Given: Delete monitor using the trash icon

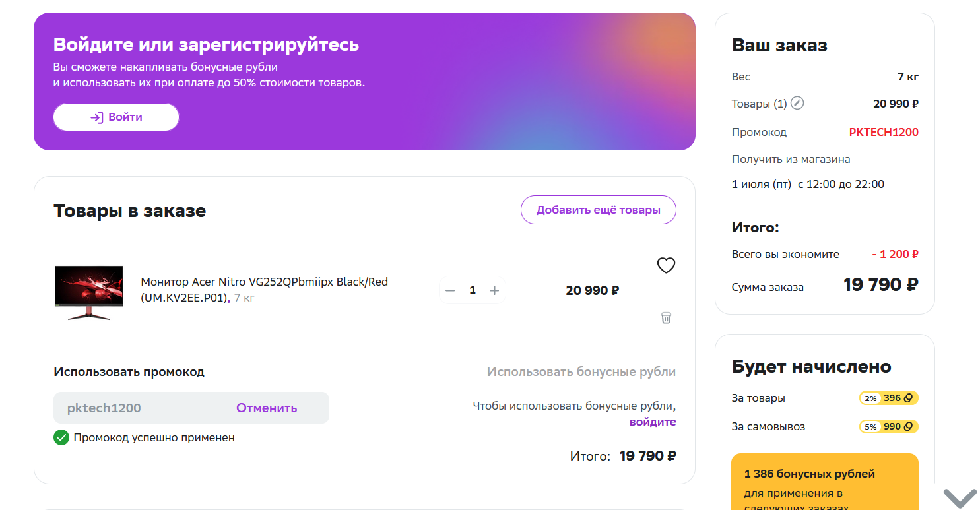Looking at the screenshot, I should pos(666,318).
